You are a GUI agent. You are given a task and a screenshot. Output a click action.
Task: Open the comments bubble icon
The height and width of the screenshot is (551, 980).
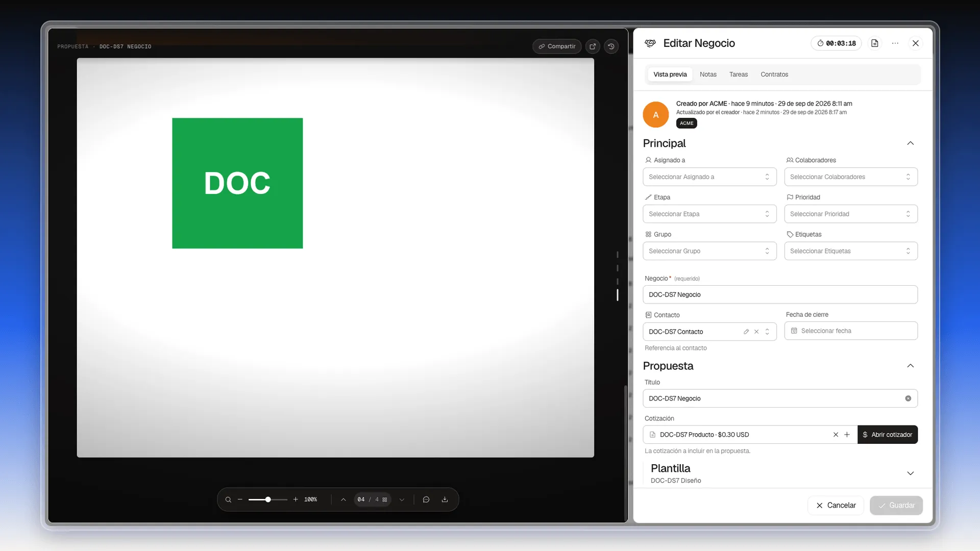tap(426, 499)
